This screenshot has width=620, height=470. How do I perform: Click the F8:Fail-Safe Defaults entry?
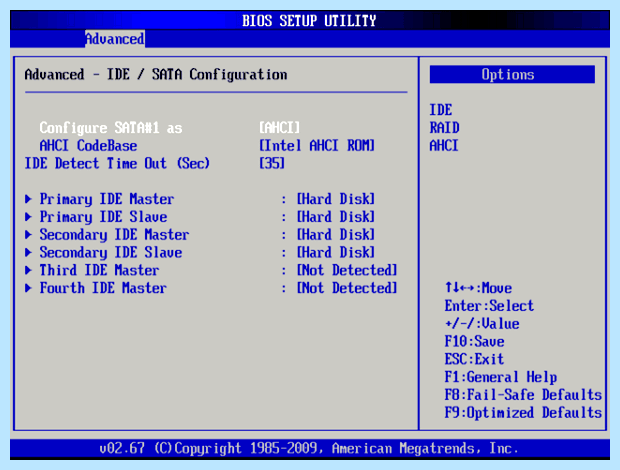[523, 394]
